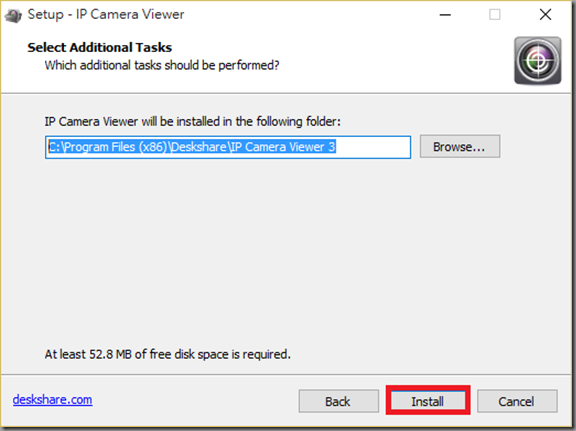Viewport: 576px width, 431px height.
Task: Click the 'Setup - IP Camera Viewer' title text
Action: click(106, 15)
